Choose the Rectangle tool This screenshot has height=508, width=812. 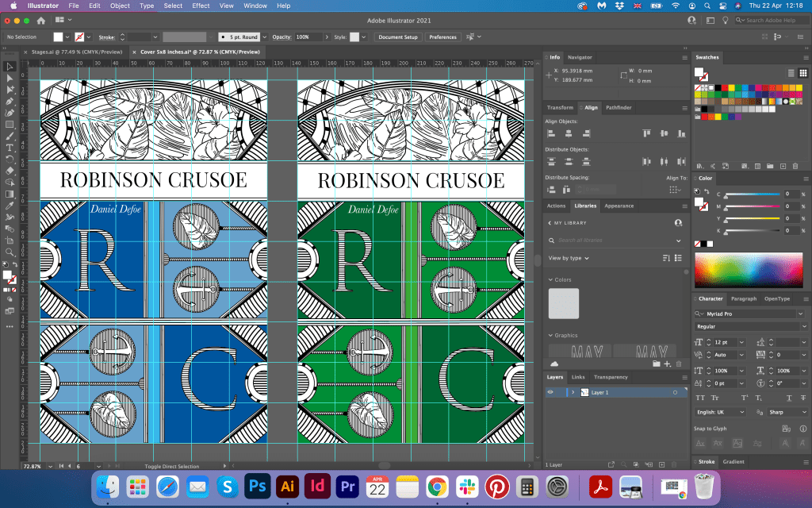[x=10, y=125]
